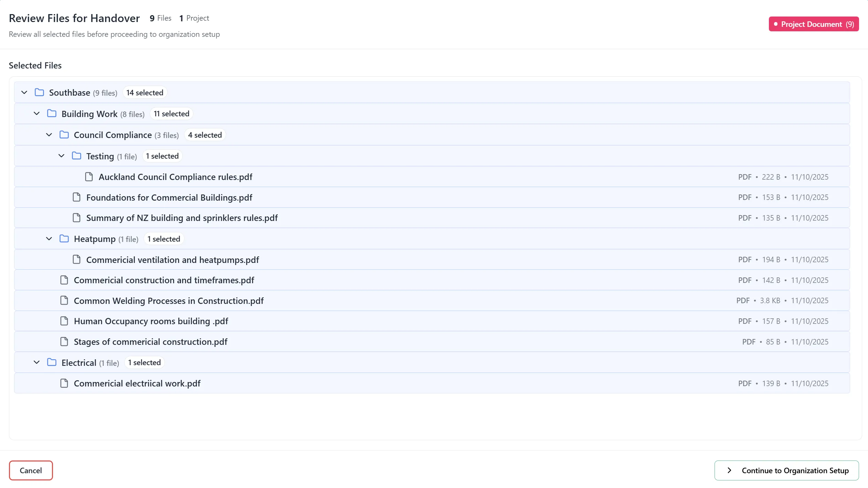The height and width of the screenshot is (488, 868).
Task: Click the file icon next to Commericial electriical work.pdf
Action: (x=64, y=383)
